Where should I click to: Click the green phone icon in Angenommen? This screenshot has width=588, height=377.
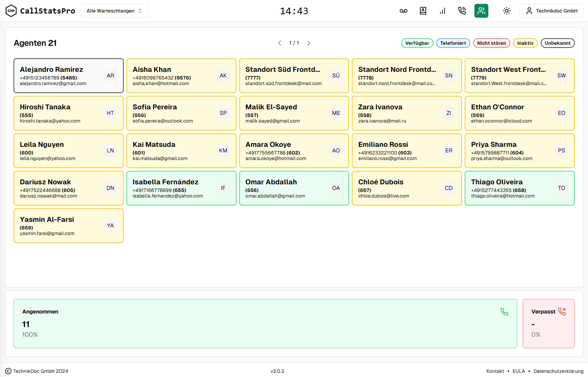click(504, 312)
